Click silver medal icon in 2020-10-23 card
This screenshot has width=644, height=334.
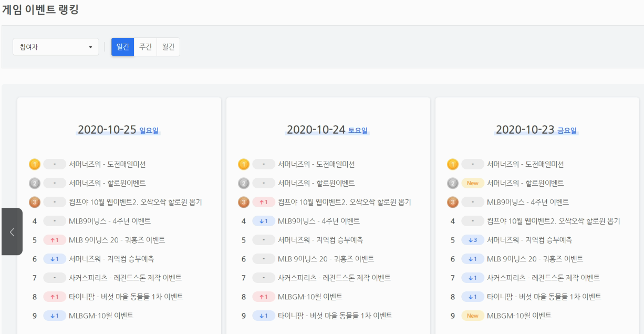(453, 183)
